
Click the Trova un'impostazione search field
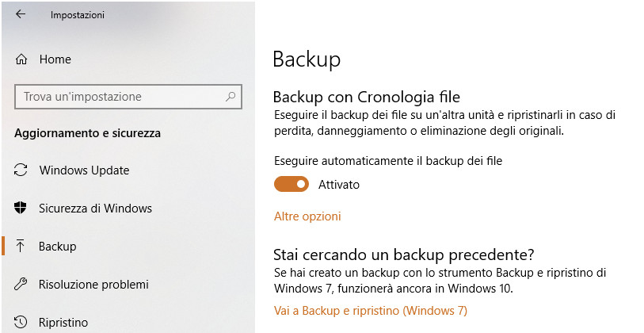click(x=119, y=97)
